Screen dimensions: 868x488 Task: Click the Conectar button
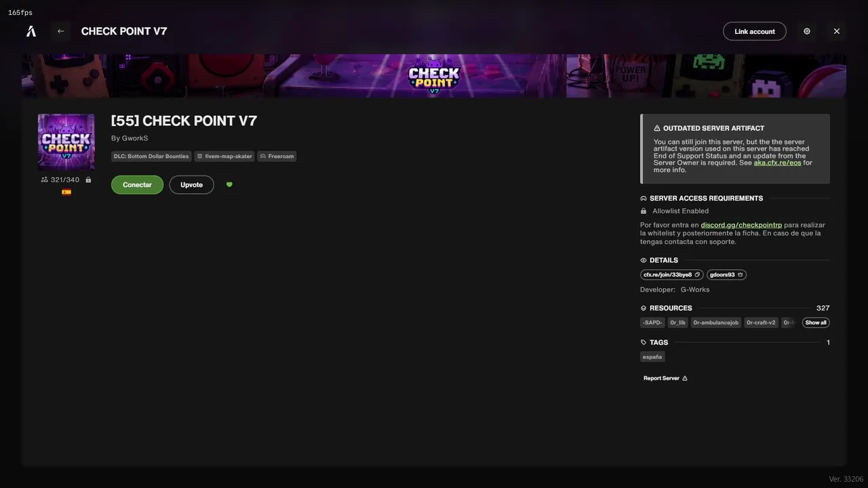click(x=137, y=185)
